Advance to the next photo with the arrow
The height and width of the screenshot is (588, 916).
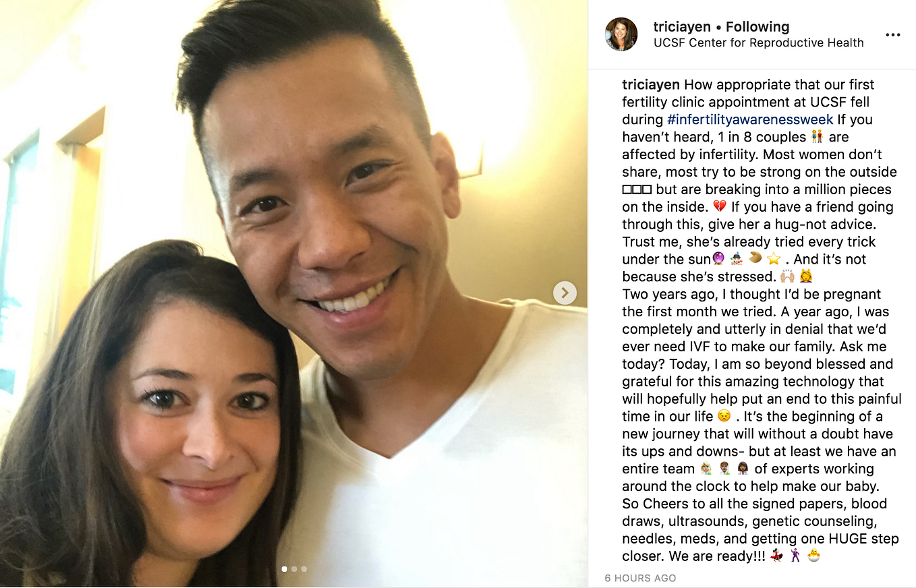(x=565, y=293)
